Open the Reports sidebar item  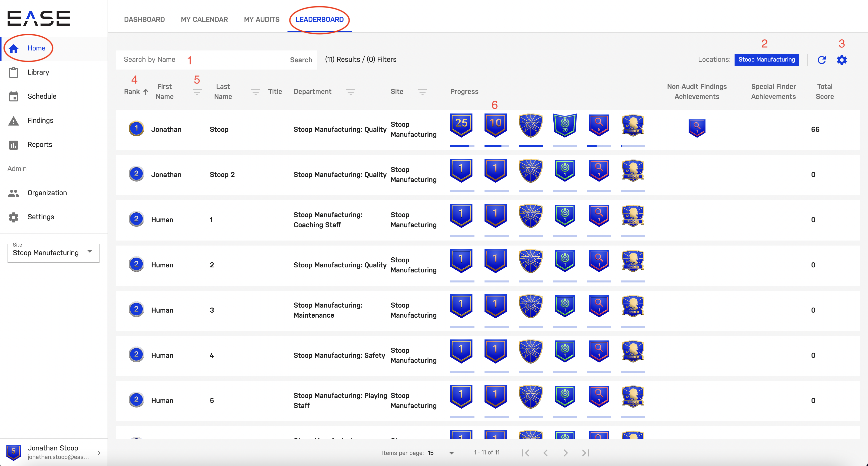[40, 144]
